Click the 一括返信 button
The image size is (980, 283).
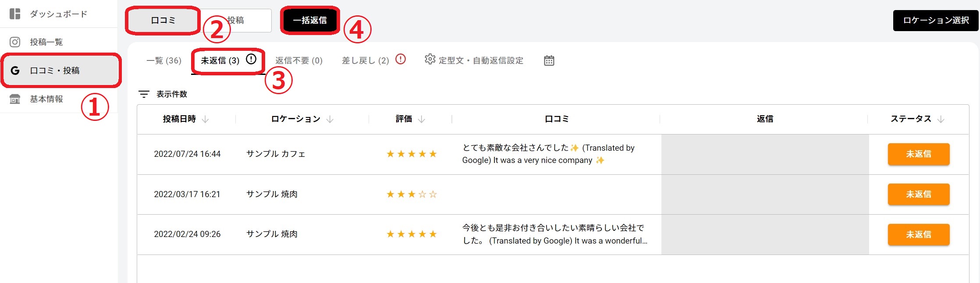[309, 21]
